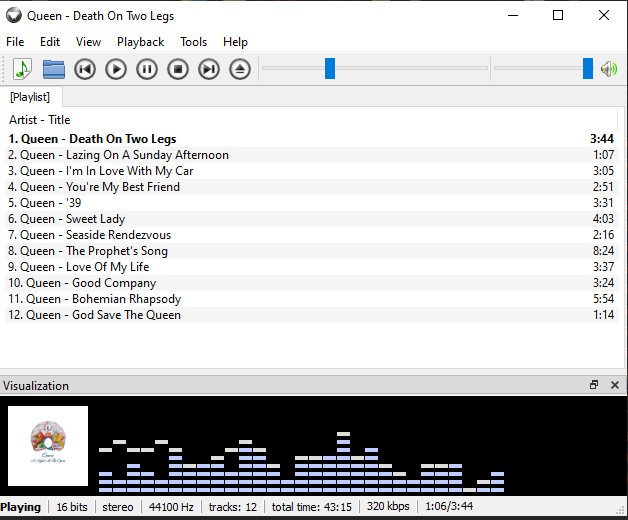The height and width of the screenshot is (520, 628).
Task: Click the 16 bits status entry
Action: 72,507
